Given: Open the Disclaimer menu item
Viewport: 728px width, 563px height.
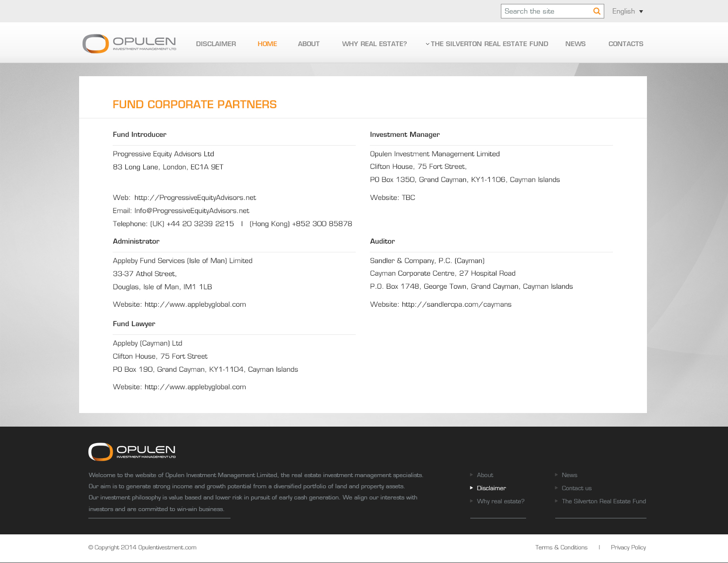Looking at the screenshot, I should coord(216,44).
